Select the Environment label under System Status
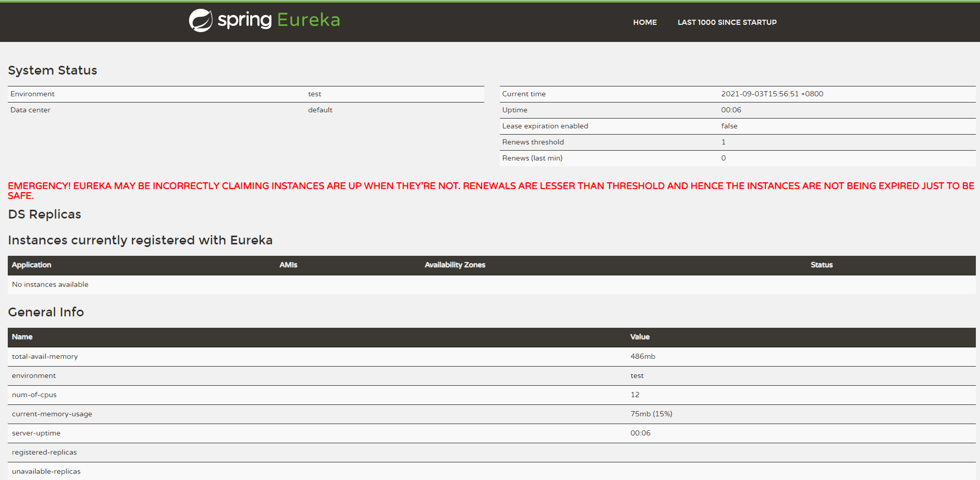This screenshot has width=980, height=480. [33, 94]
